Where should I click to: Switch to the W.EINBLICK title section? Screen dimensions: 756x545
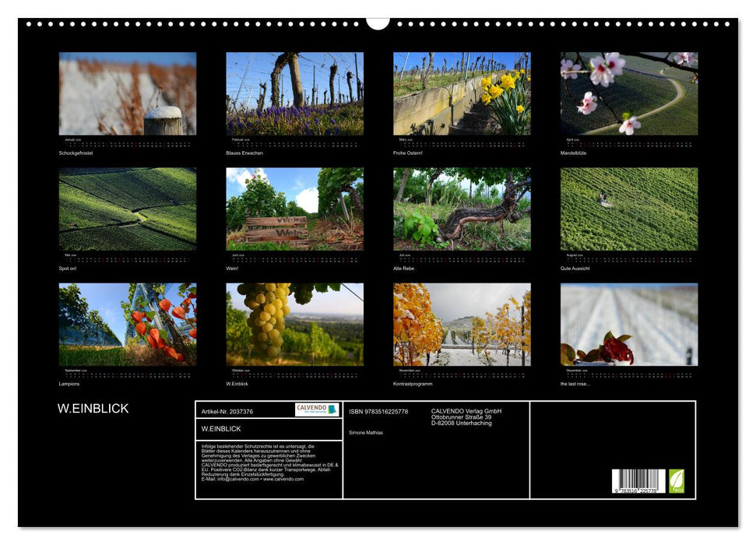click(x=93, y=406)
